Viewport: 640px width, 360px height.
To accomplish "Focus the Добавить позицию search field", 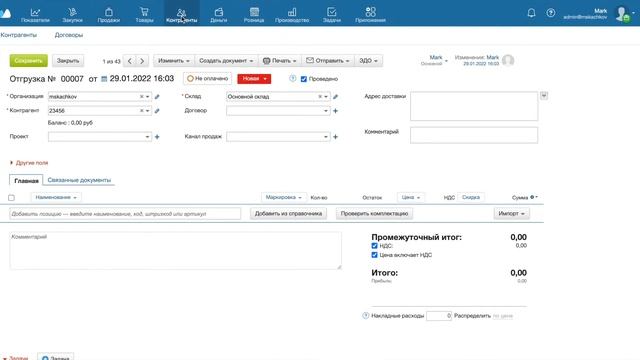I will [125, 213].
